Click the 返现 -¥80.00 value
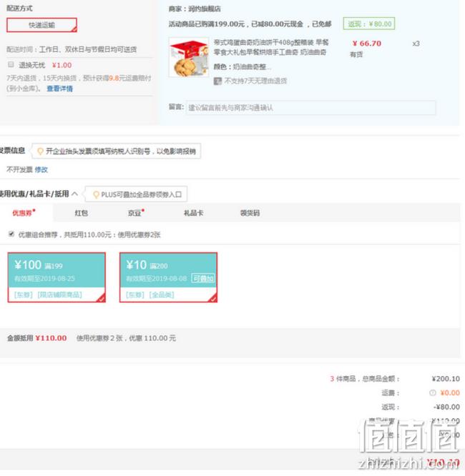The image size is (465, 476). coord(446,407)
